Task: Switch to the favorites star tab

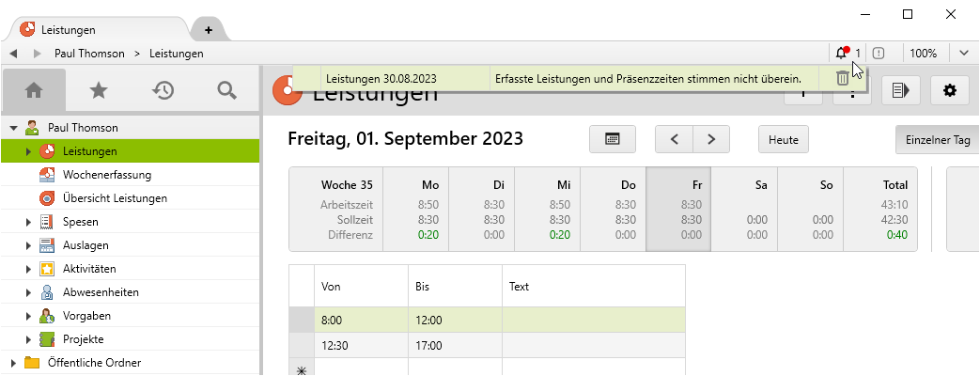Action: tap(99, 90)
